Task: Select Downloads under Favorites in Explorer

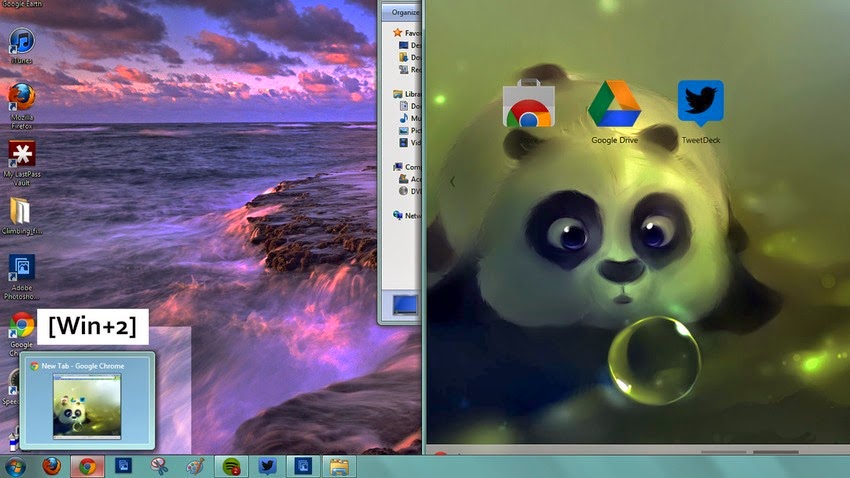Action: coord(410,57)
